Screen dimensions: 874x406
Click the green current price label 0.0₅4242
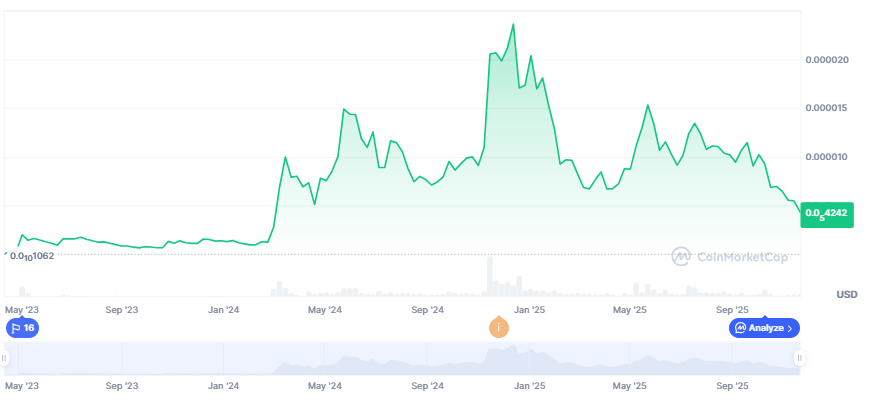(x=826, y=212)
